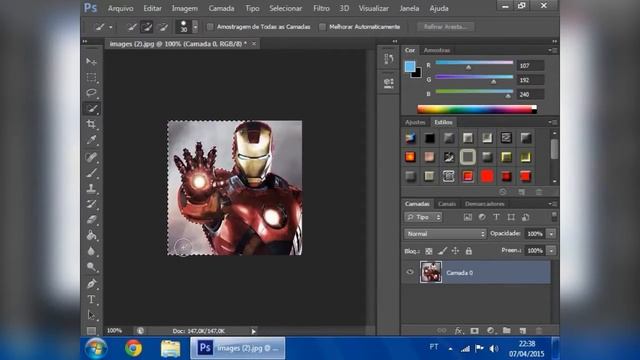Select the Path Selection tool
640x360 pixels.
pos(91,315)
